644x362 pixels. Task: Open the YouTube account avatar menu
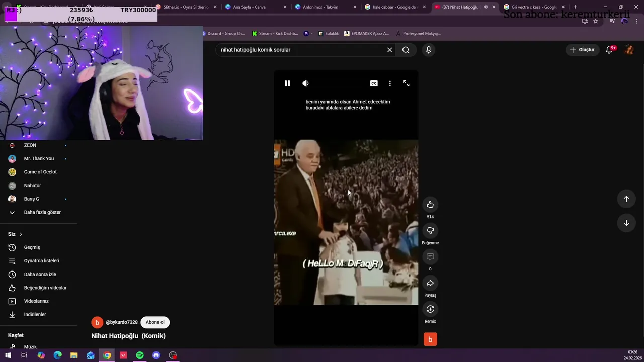tap(629, 50)
